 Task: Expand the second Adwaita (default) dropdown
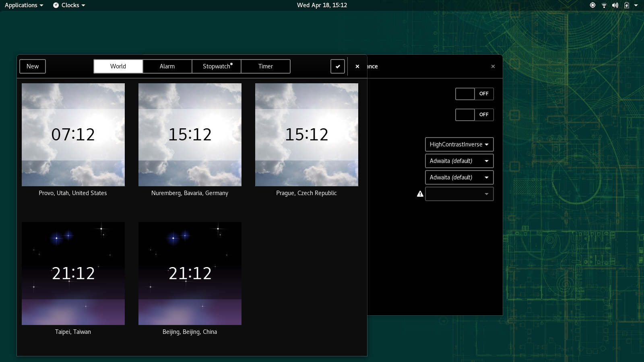459,177
